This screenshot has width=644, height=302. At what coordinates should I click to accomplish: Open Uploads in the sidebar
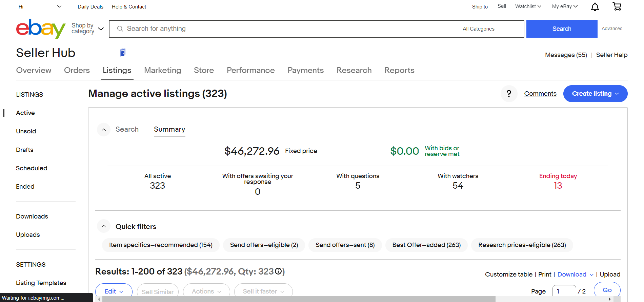click(28, 234)
